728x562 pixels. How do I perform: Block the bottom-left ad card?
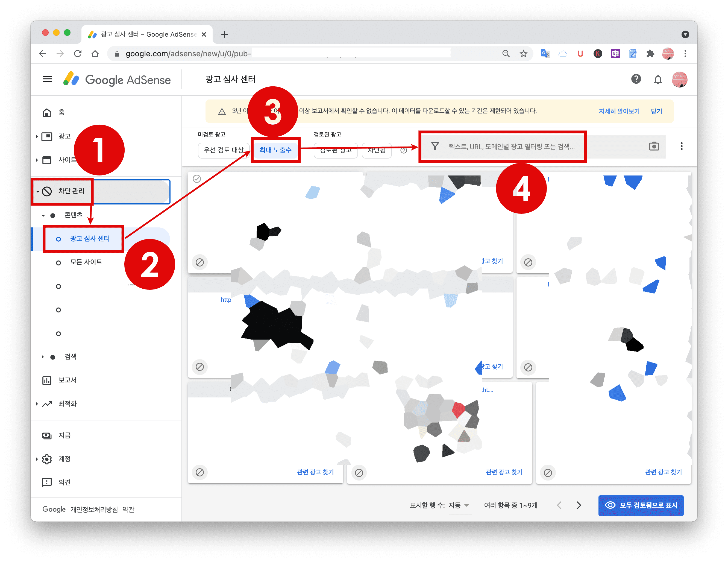click(x=200, y=472)
